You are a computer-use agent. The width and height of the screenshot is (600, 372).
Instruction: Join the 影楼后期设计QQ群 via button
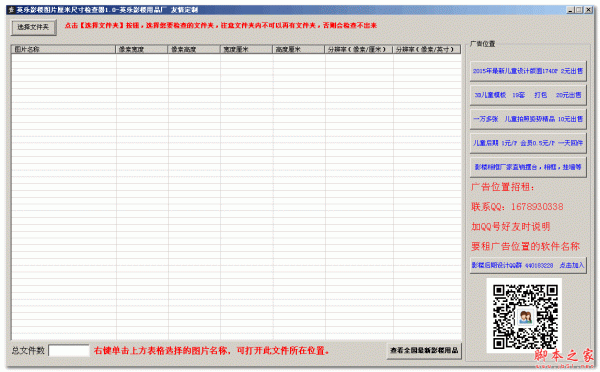pyautogui.click(x=528, y=265)
